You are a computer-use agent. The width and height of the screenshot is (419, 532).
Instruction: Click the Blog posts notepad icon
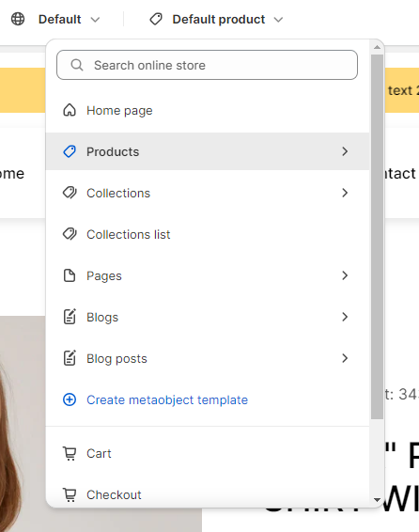tap(70, 358)
